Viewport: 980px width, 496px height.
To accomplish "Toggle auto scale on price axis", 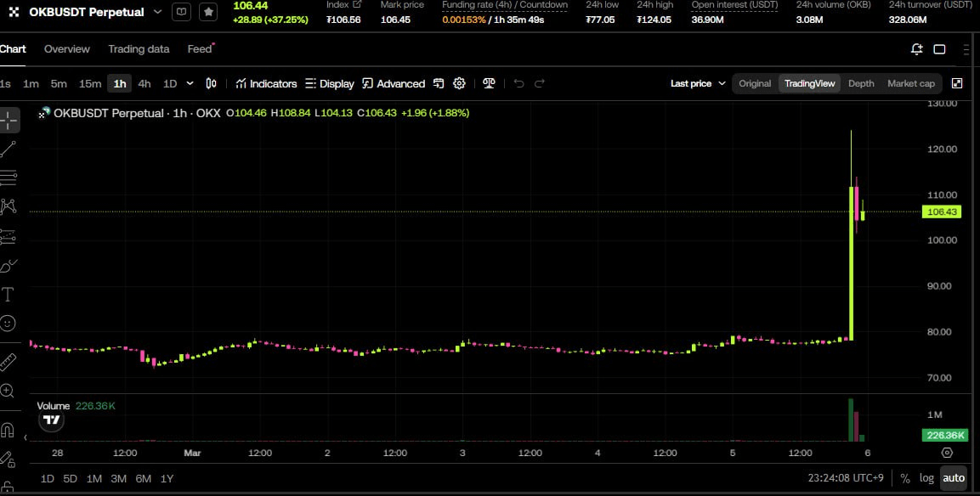I will coord(954,477).
